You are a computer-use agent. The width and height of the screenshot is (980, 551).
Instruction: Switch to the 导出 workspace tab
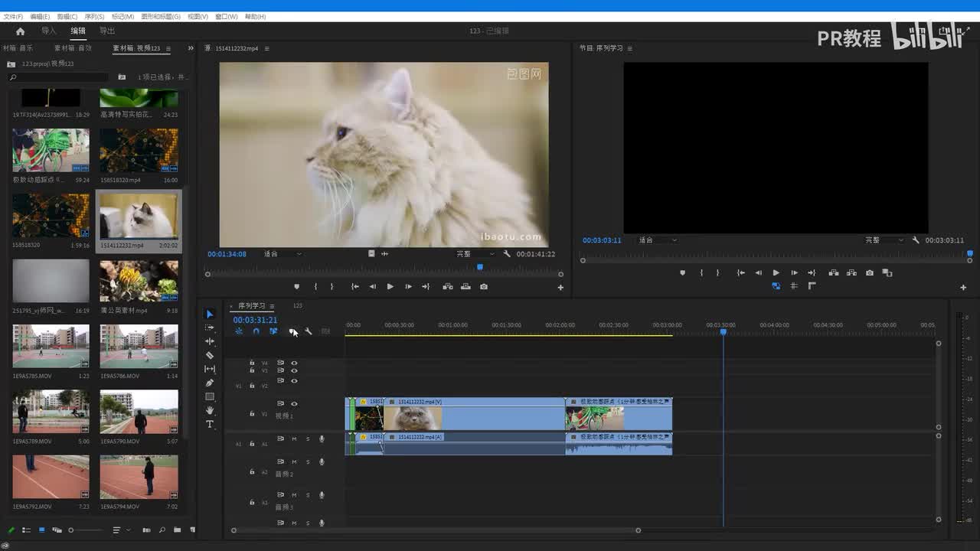coord(107,31)
